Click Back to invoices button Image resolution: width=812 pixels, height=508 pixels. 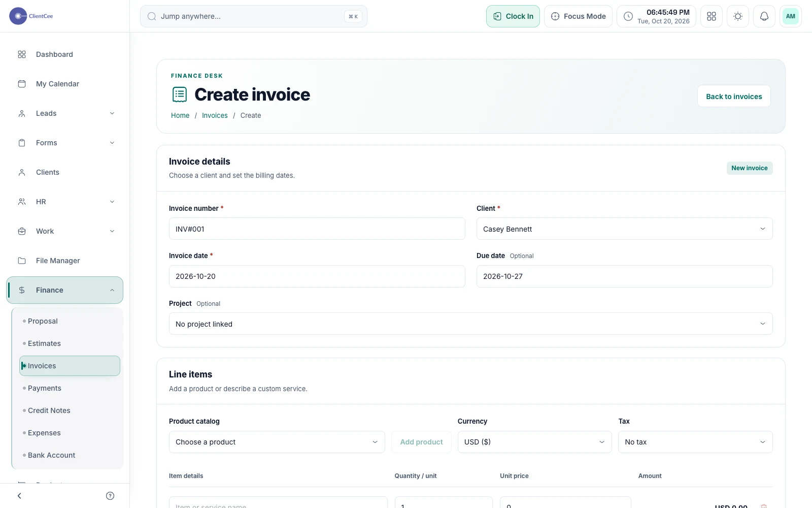pos(734,96)
